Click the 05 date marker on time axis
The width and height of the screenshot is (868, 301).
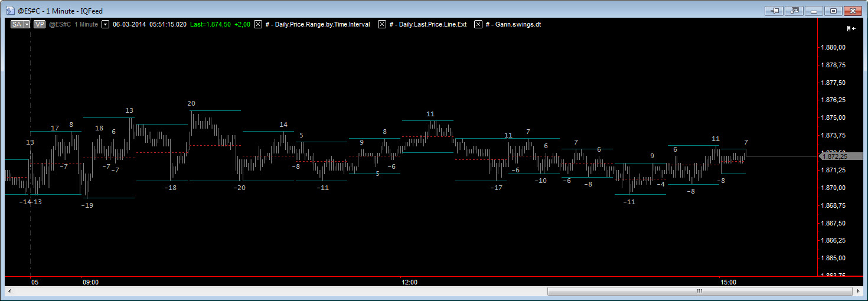[x=35, y=282]
